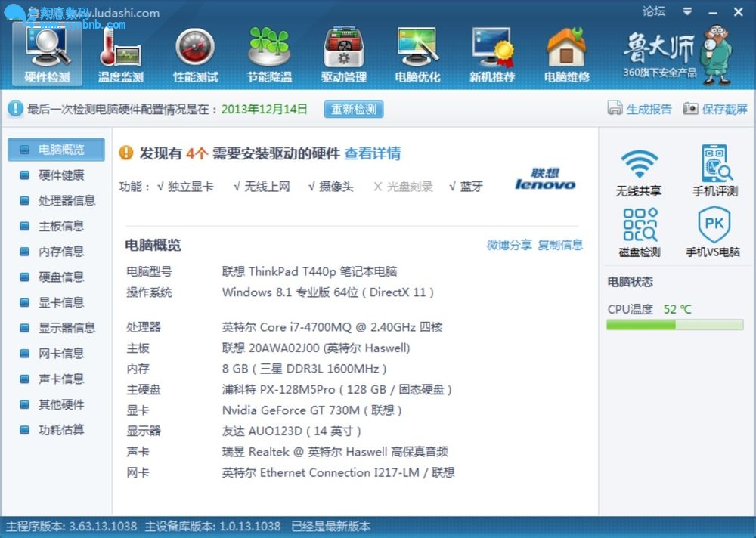Click the 电脑优化 optimization icon
The image size is (756, 538).
tap(417, 54)
